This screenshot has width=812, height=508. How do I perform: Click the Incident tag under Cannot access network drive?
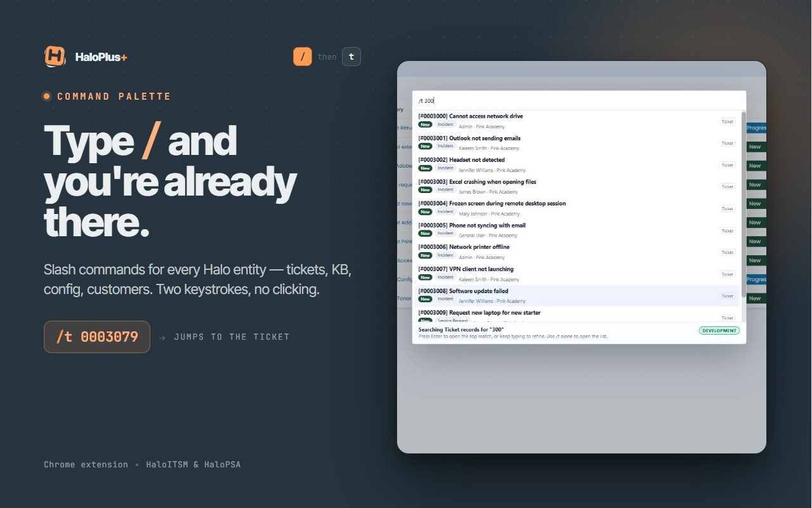[x=445, y=124]
